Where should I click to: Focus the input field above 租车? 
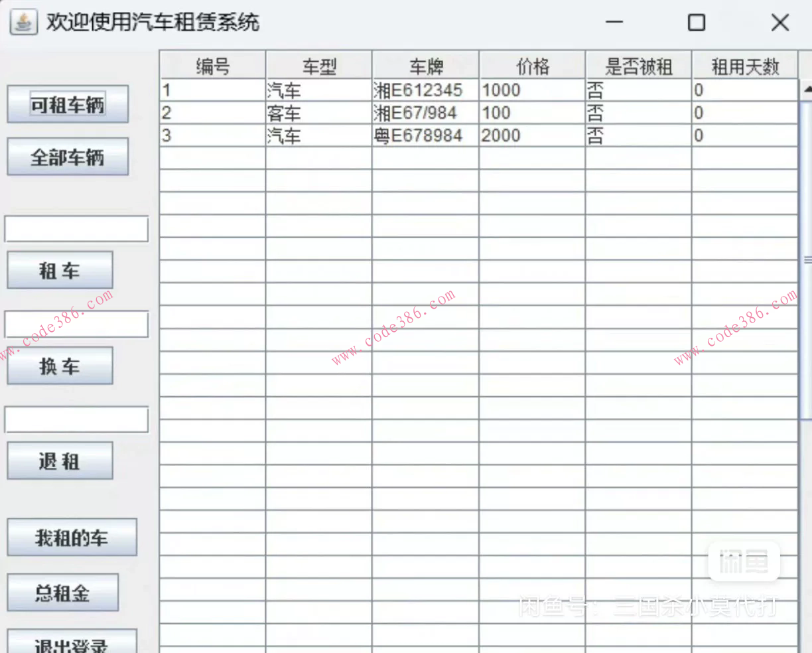pos(76,229)
